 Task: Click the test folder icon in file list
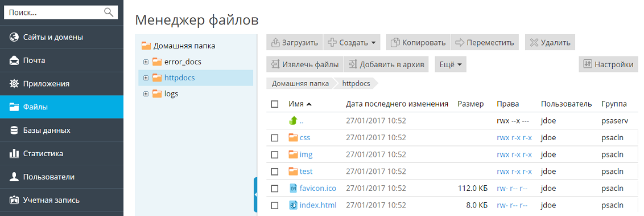[293, 171]
